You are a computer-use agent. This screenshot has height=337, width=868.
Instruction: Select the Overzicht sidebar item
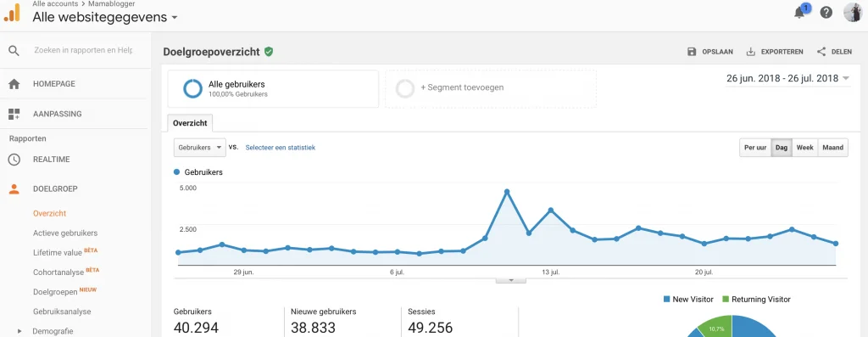pyautogui.click(x=49, y=213)
